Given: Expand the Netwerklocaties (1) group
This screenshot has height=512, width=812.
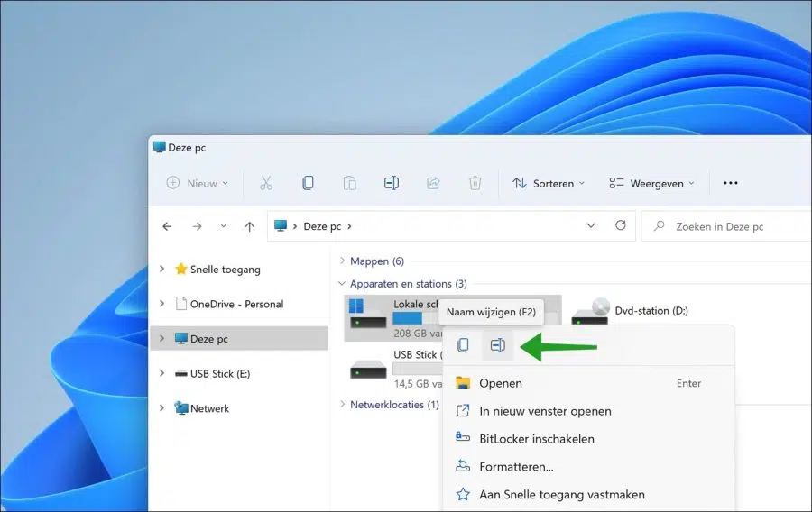Looking at the screenshot, I should [x=342, y=404].
